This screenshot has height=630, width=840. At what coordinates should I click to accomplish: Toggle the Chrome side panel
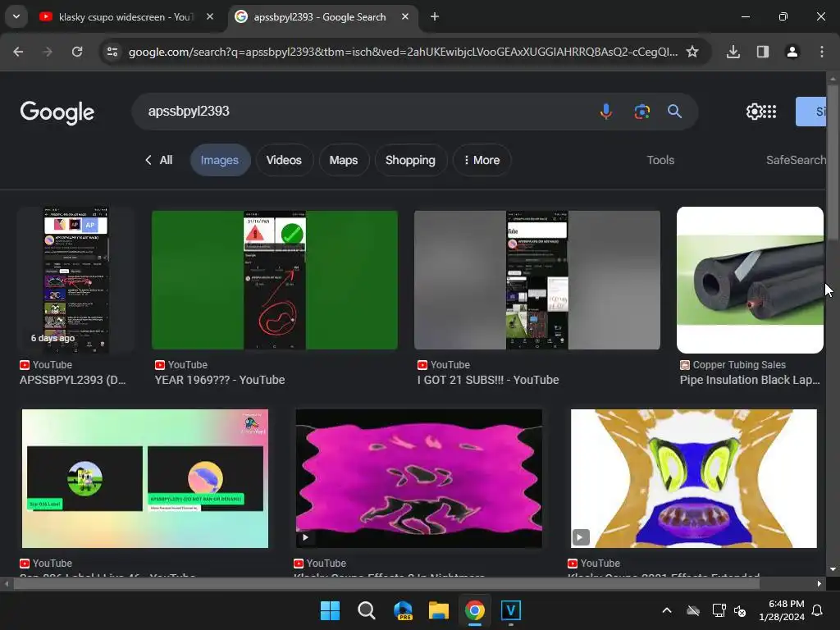[763, 52]
